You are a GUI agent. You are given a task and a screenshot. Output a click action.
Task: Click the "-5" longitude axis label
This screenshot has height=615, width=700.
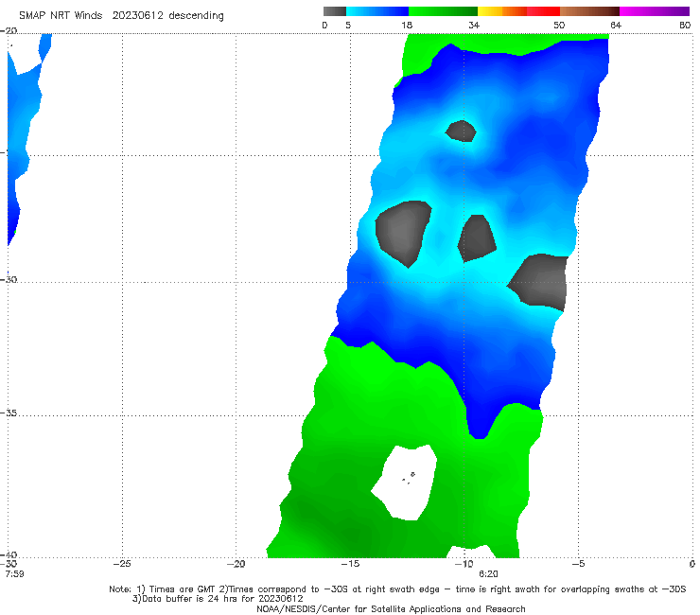click(578, 564)
